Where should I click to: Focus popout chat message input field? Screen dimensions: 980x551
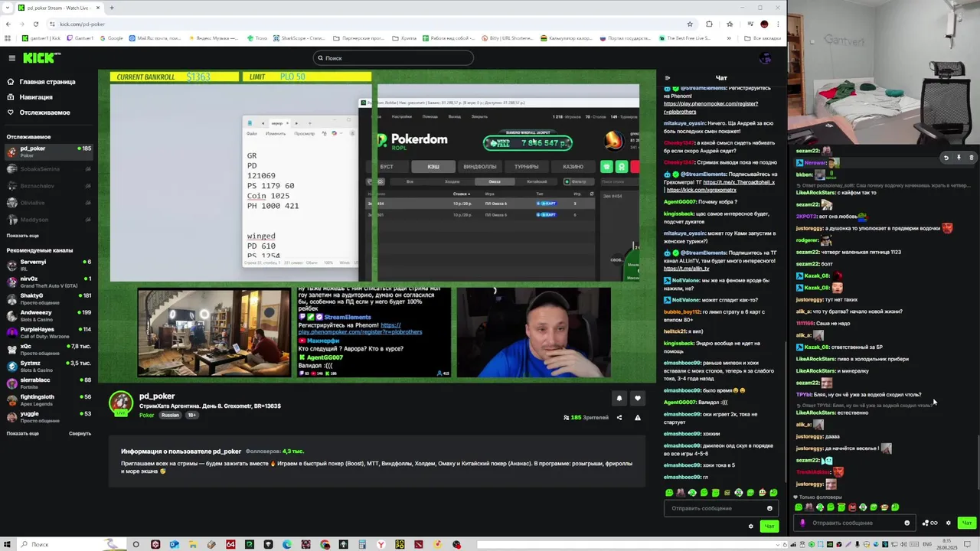854,523
